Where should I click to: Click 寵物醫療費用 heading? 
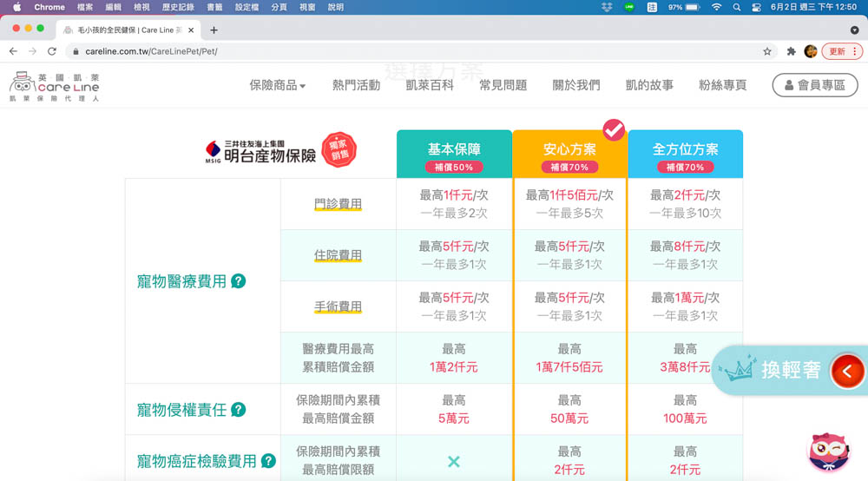coord(181,281)
